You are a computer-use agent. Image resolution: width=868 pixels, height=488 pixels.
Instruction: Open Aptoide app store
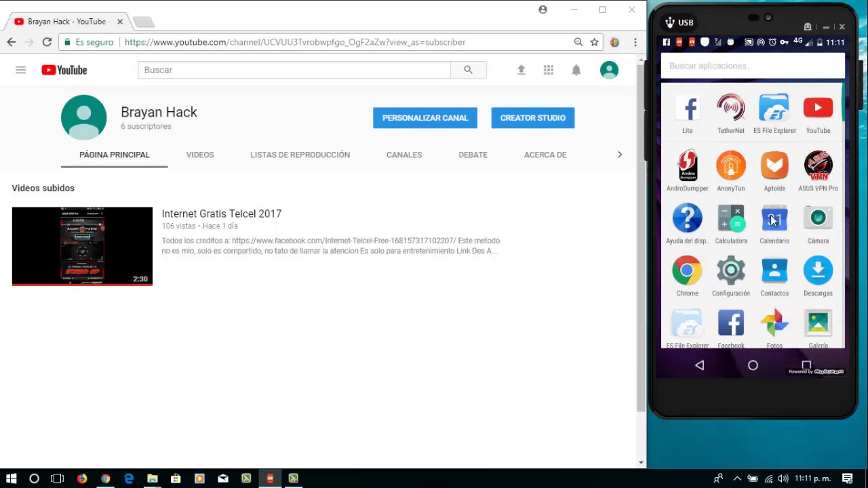[x=774, y=171]
